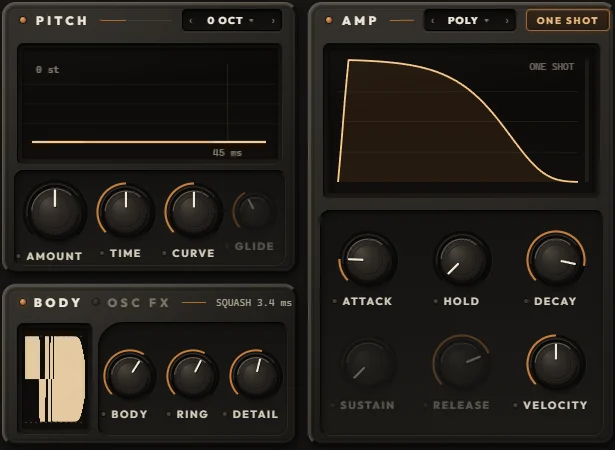Click the dot next to DECAY label
This screenshot has width=615, height=450.
tap(526, 301)
